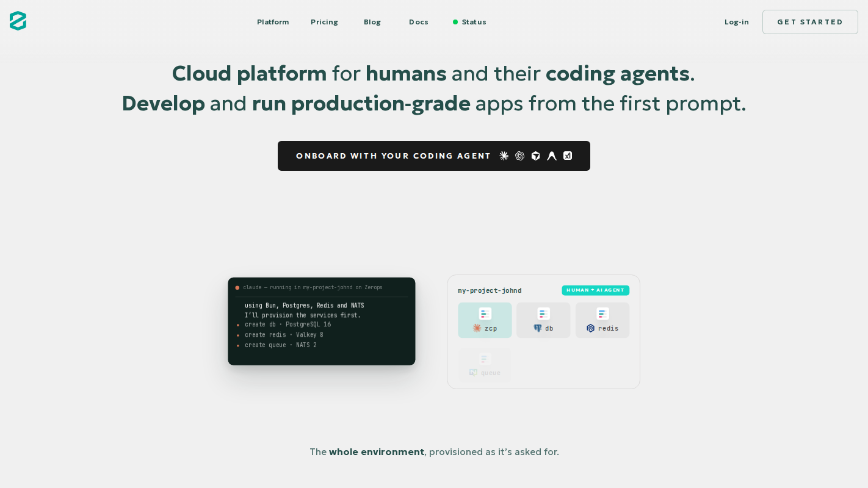This screenshot has height=488, width=868.
Task: Select the zcp service card
Action: pyautogui.click(x=485, y=320)
